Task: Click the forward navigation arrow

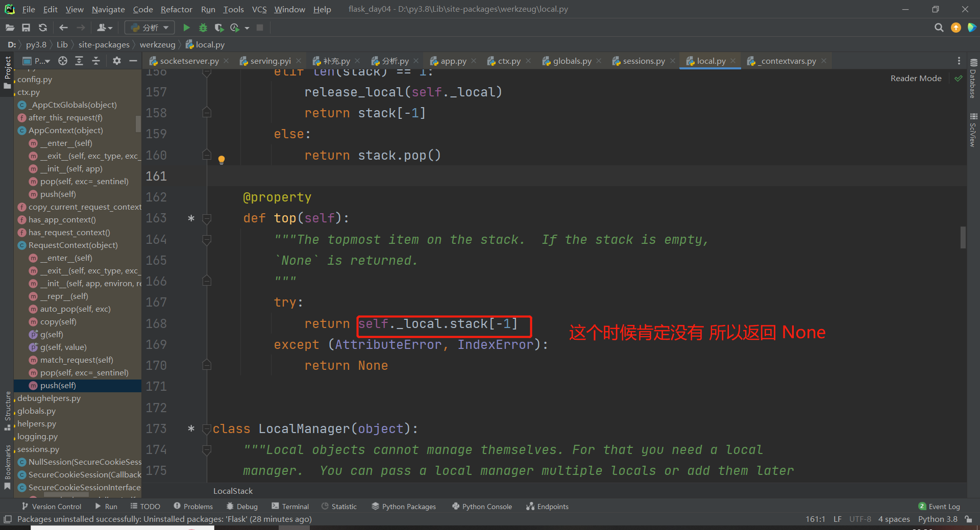Action: pyautogui.click(x=81, y=28)
